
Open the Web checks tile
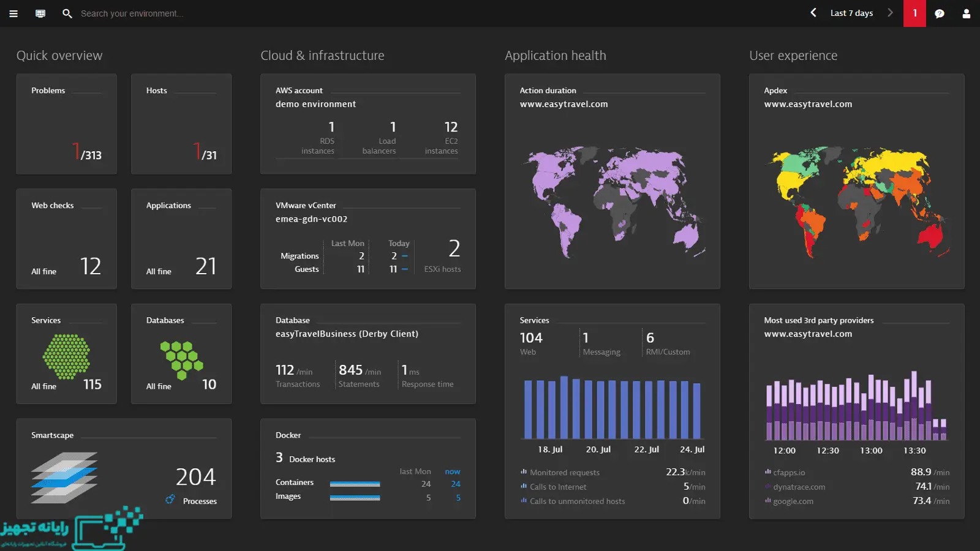(66, 239)
